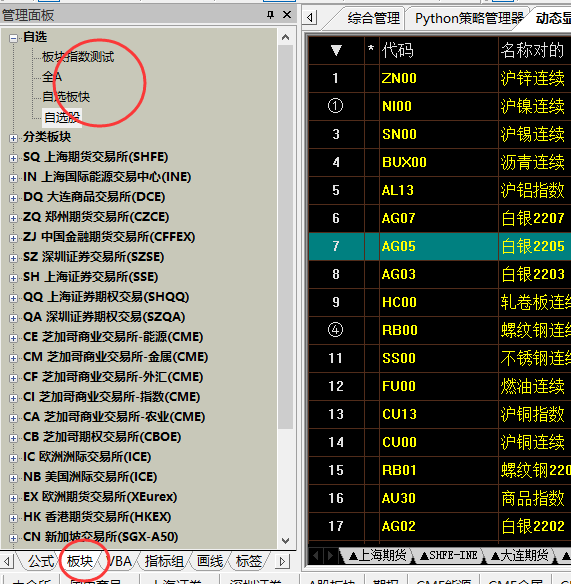
Task: Switch to the 上海期货 bottom tab
Action: pyautogui.click(x=377, y=556)
